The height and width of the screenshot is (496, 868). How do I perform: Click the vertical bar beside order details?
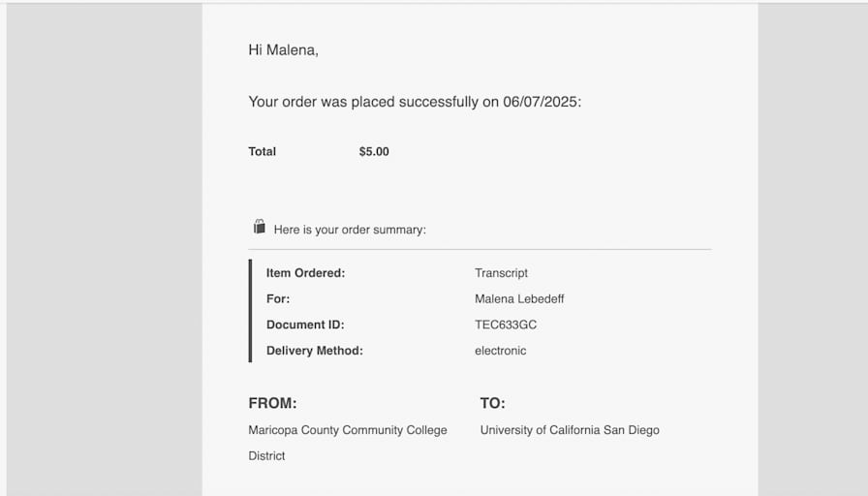tap(250, 311)
